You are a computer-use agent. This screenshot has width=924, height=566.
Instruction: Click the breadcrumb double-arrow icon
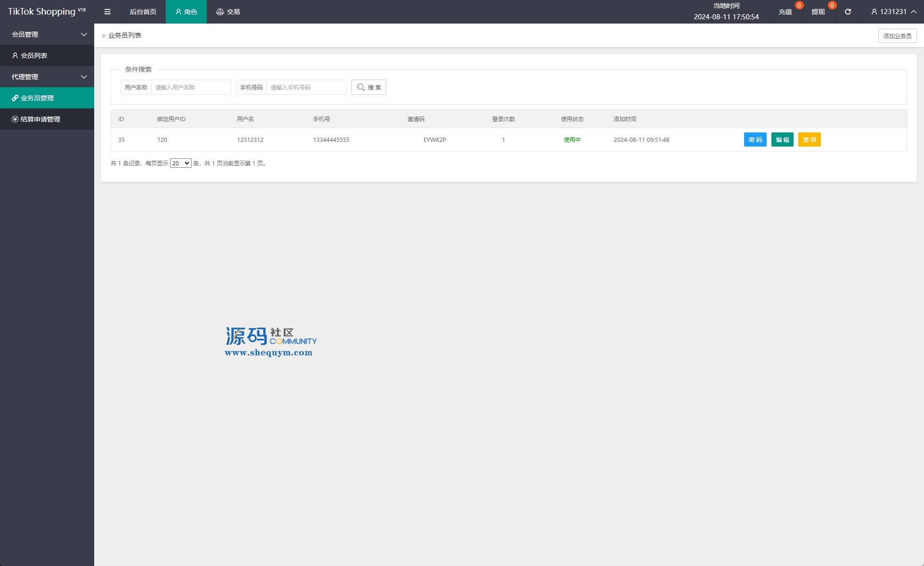click(x=104, y=36)
